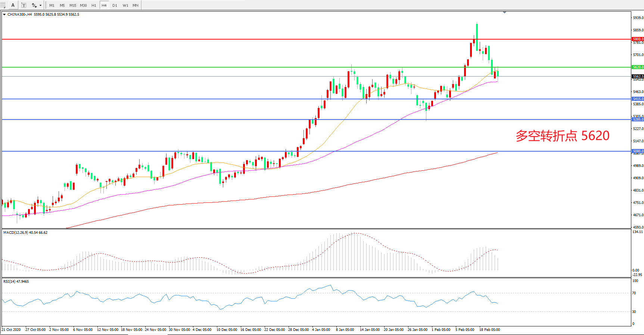This screenshot has width=644, height=335.
Task: Open the Arrows tool dropdown arrow
Action: [40, 5]
